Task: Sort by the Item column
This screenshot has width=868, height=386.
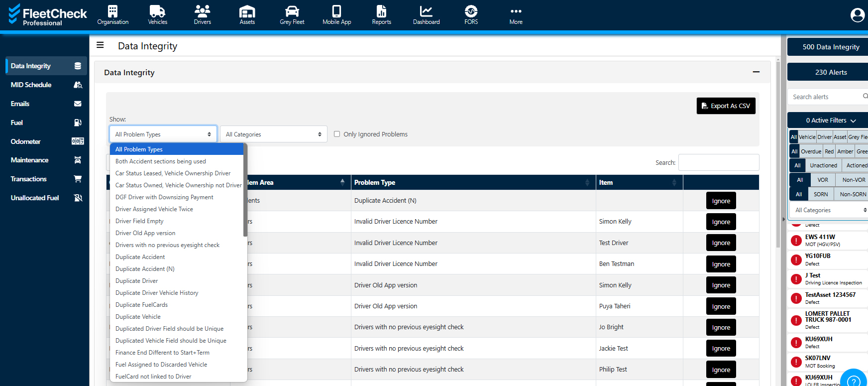Action: tap(639, 182)
